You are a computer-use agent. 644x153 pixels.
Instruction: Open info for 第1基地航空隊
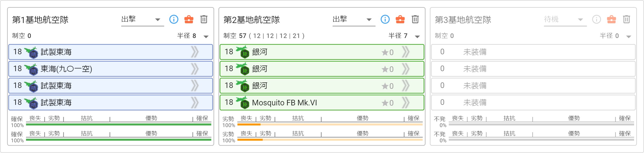click(174, 19)
